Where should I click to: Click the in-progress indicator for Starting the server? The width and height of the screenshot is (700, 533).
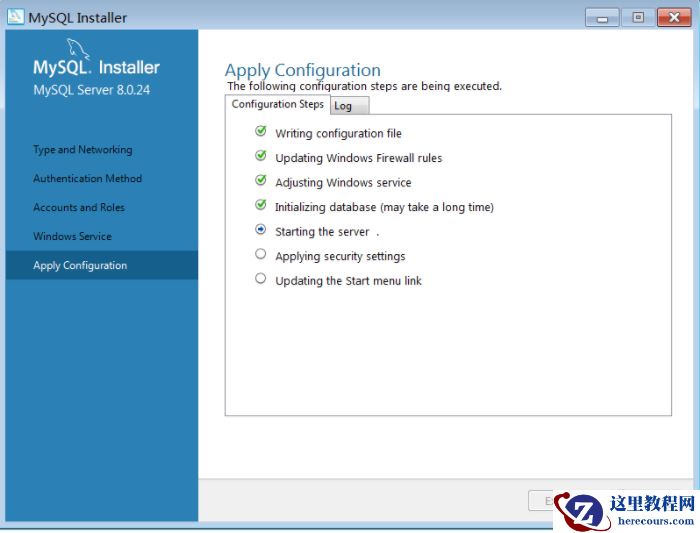[x=261, y=229]
